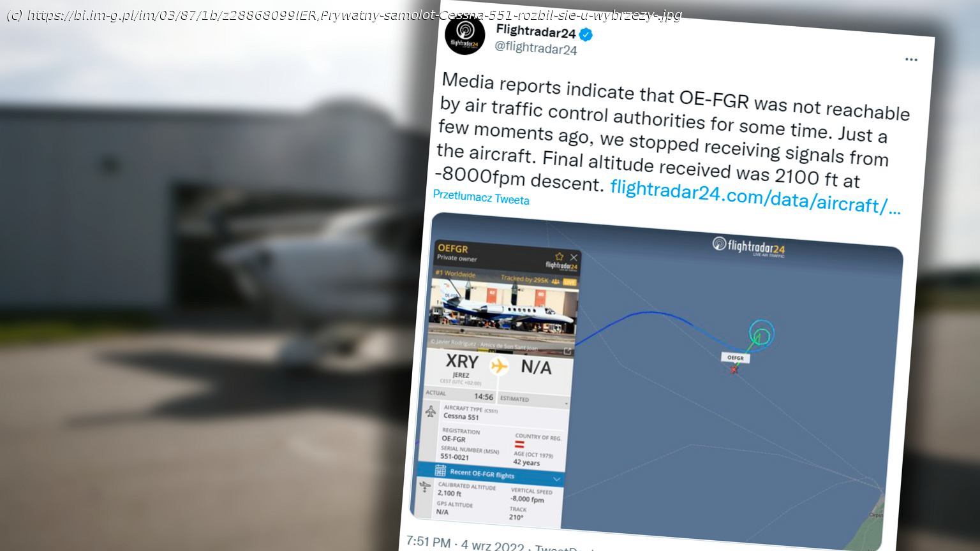The width and height of the screenshot is (980, 551).
Task: Open the three-dot tweet options menu
Action: pos(911,59)
